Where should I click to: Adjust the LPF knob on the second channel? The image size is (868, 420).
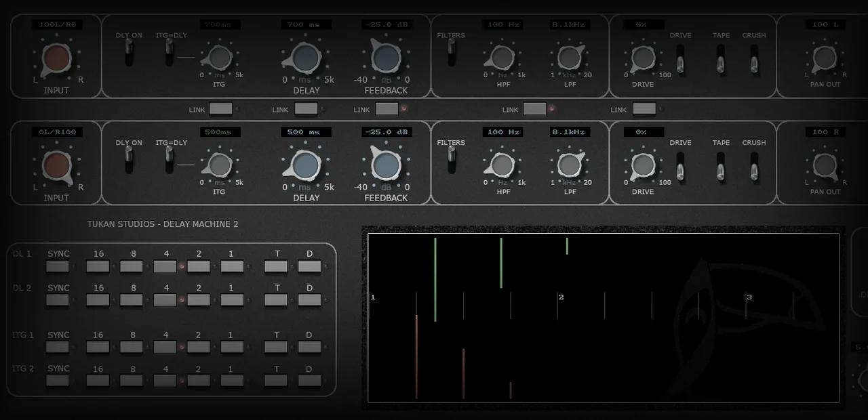tap(570, 166)
